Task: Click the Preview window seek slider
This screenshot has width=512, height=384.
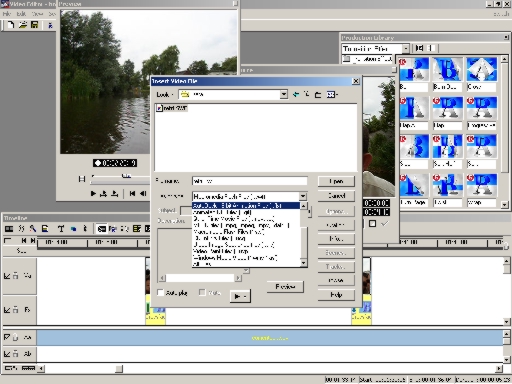Action: pos(120,179)
